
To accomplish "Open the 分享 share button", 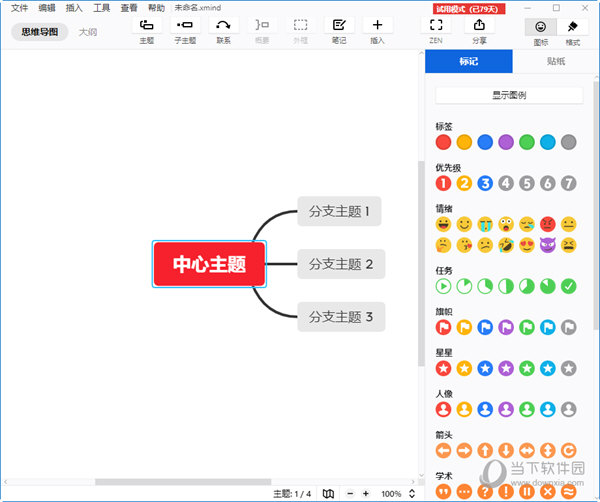I will pyautogui.click(x=479, y=31).
